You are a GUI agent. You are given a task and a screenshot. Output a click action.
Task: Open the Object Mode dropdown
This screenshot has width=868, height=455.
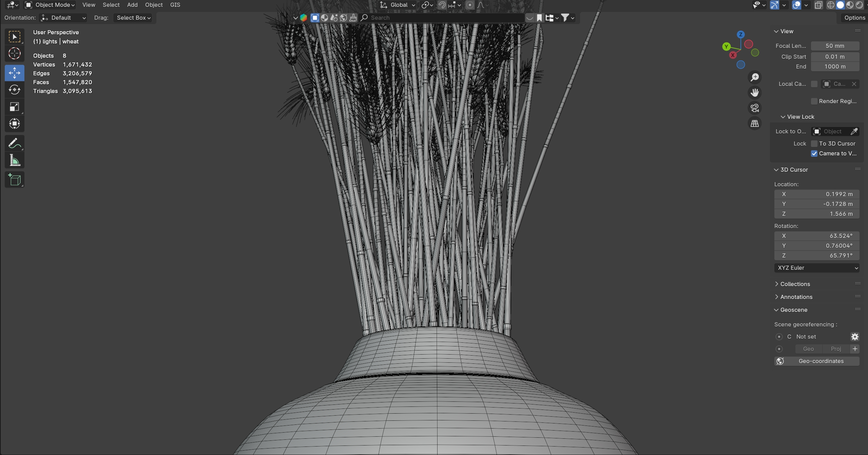[x=50, y=5]
